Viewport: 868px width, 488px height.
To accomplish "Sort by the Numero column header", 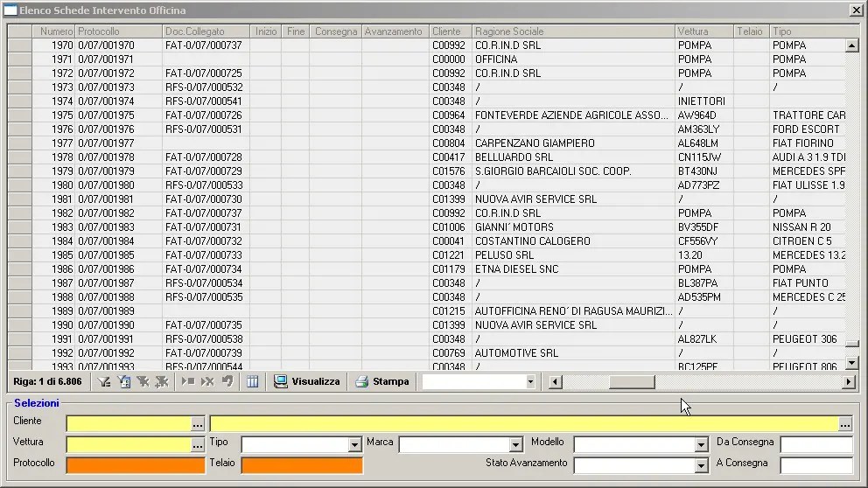I will (x=53, y=31).
